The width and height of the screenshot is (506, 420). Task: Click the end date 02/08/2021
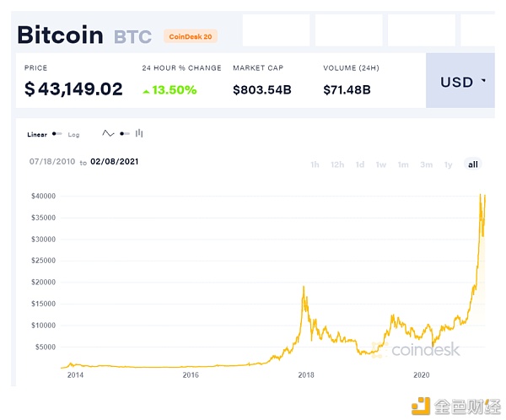[115, 161]
